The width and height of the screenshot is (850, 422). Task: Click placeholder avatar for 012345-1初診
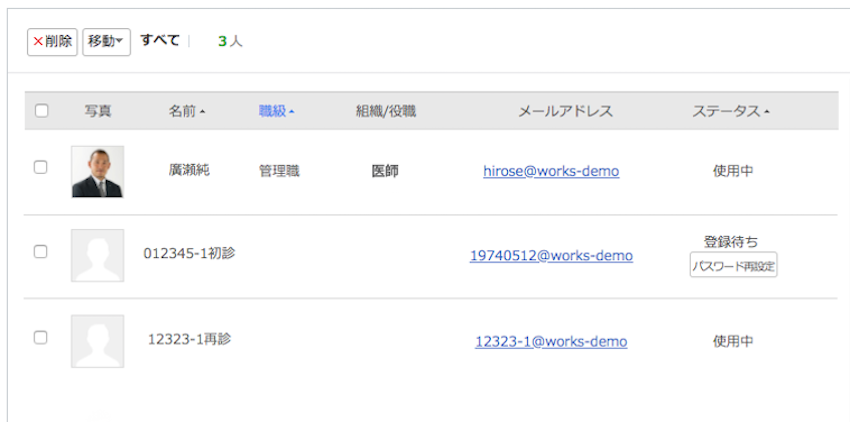click(x=98, y=255)
